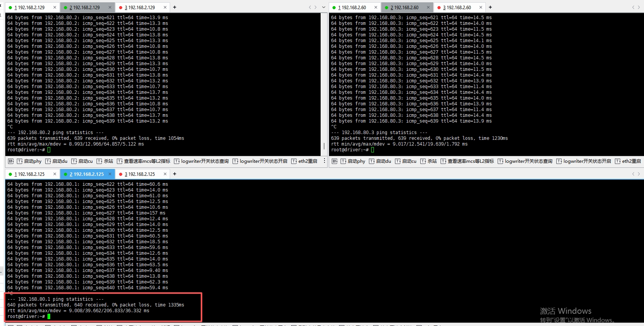
Task: Click the left eth2重启 quick command
Action: [305, 161]
